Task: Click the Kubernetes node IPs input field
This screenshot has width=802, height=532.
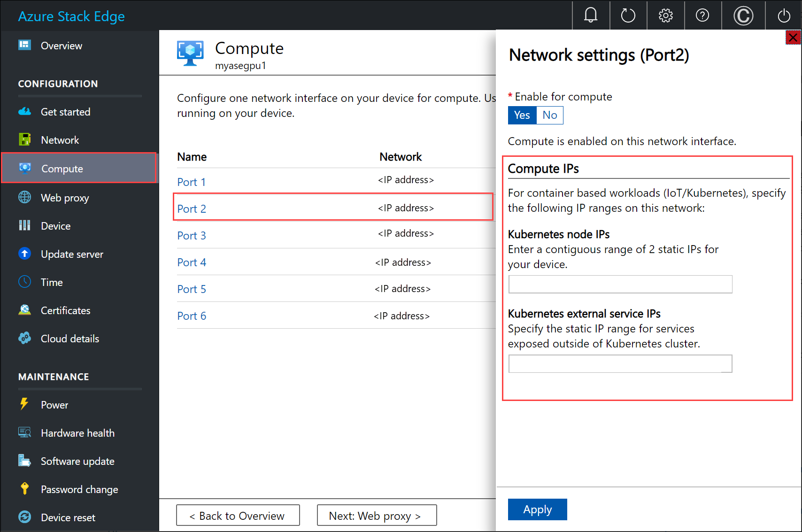Action: point(620,284)
